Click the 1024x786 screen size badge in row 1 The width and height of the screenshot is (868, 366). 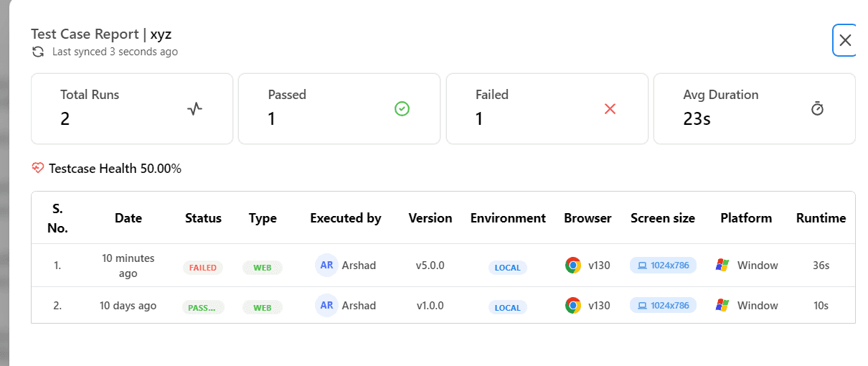point(663,266)
